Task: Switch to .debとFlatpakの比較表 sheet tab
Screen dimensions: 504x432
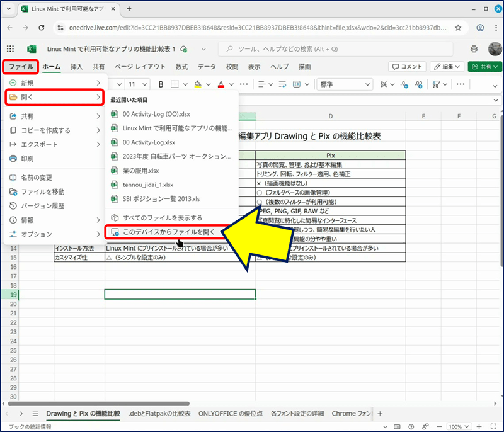Action: tap(159, 414)
